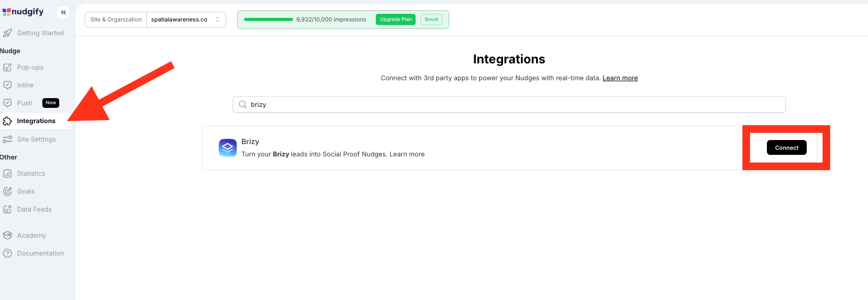Click the Boost button

tap(431, 19)
